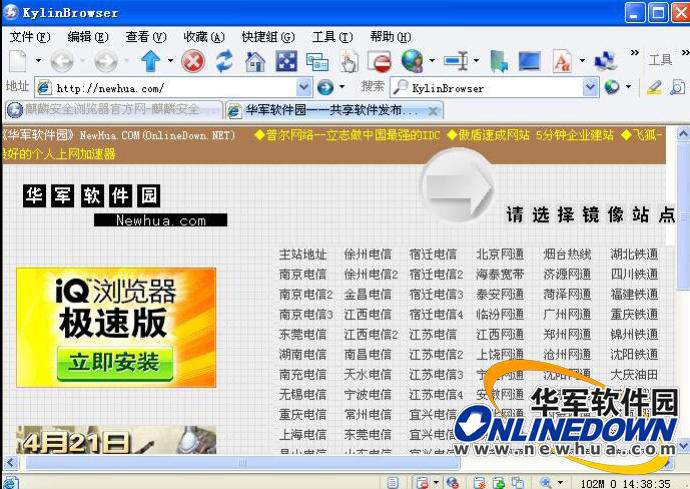Open the 帮助(H) menu
The height and width of the screenshot is (489, 690).
390,37
